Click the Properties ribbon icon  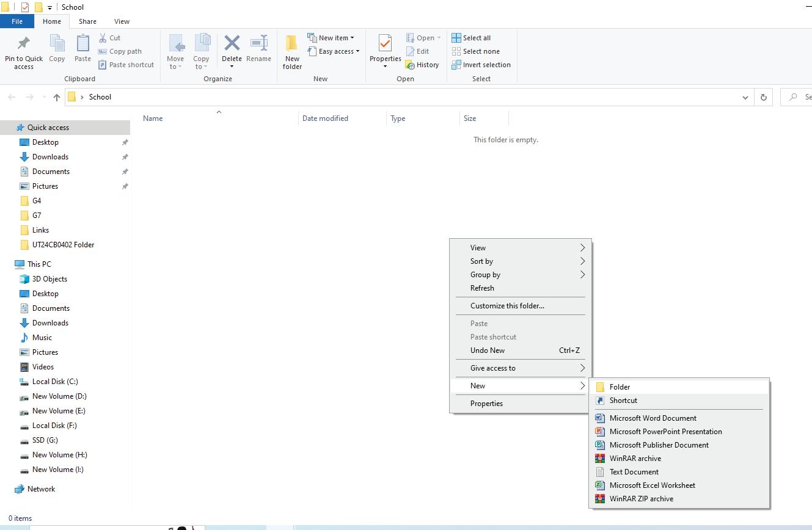tap(385, 44)
